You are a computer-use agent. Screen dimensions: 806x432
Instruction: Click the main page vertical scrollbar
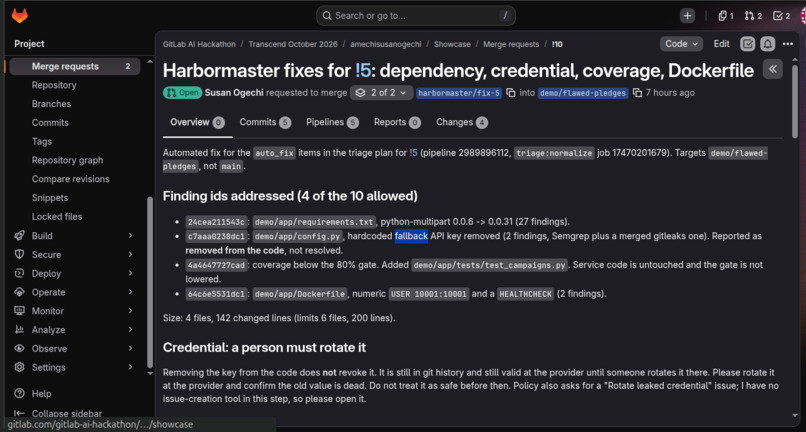point(795,103)
